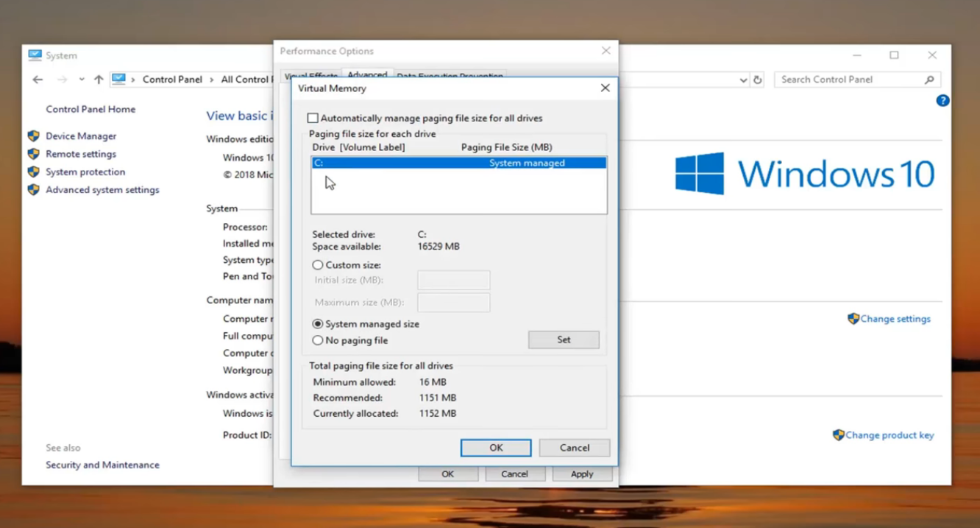Click the System icon in the window title bar
Screen dimensions: 980x528
point(34,54)
